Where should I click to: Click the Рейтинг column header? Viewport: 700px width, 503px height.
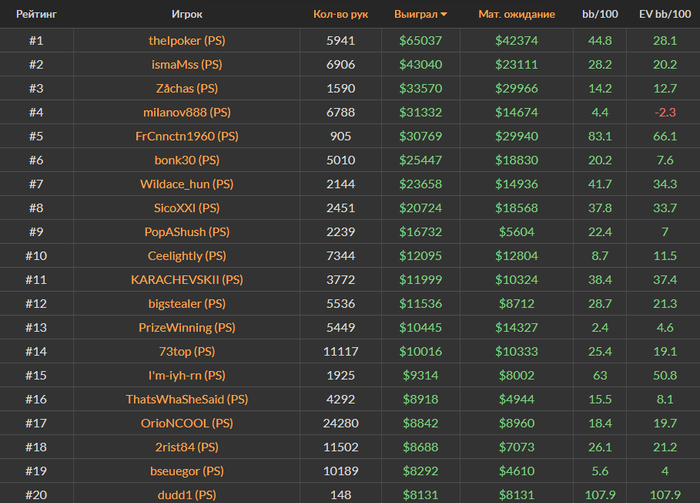tap(37, 14)
